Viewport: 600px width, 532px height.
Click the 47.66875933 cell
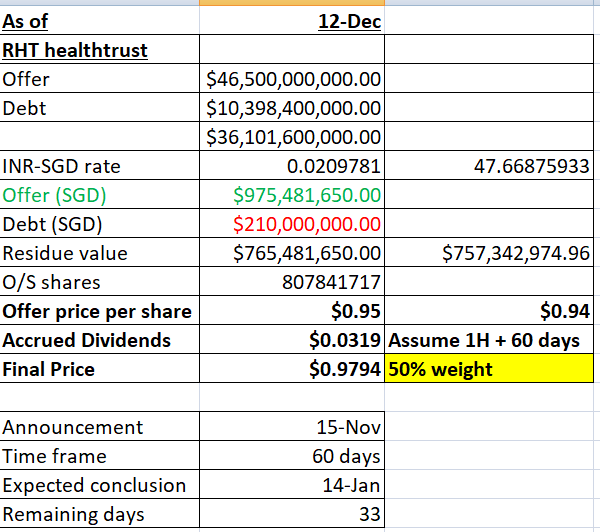point(492,166)
